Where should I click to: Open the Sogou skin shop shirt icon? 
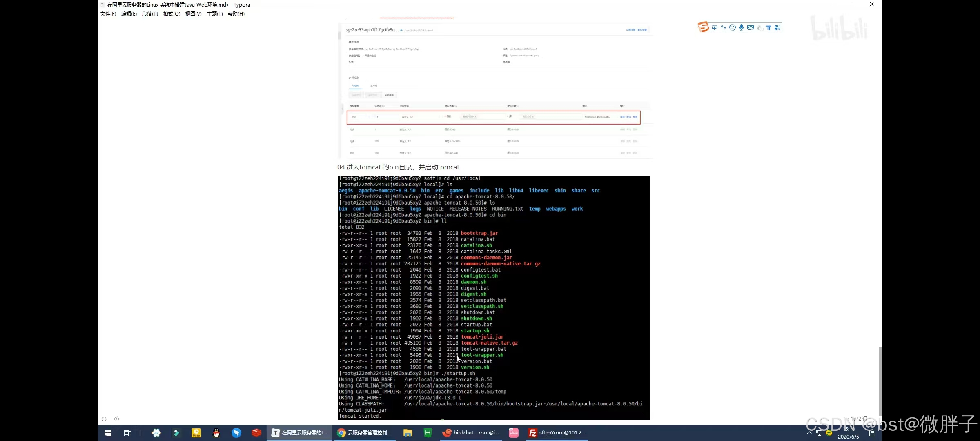point(768,27)
